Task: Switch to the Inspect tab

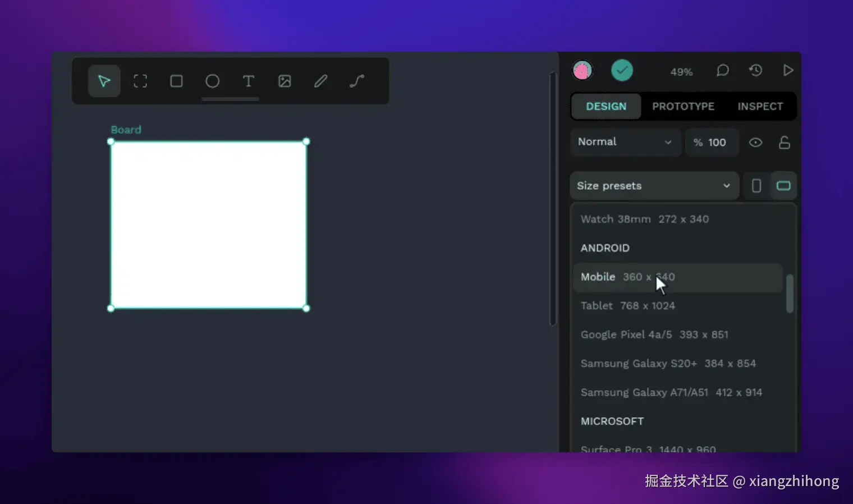Action: pyautogui.click(x=760, y=106)
